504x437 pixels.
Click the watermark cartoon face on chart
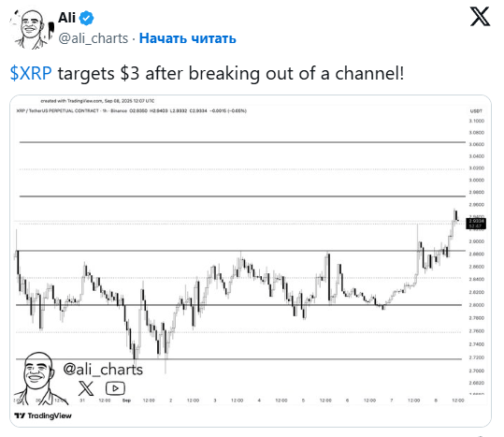pyautogui.click(x=37, y=378)
